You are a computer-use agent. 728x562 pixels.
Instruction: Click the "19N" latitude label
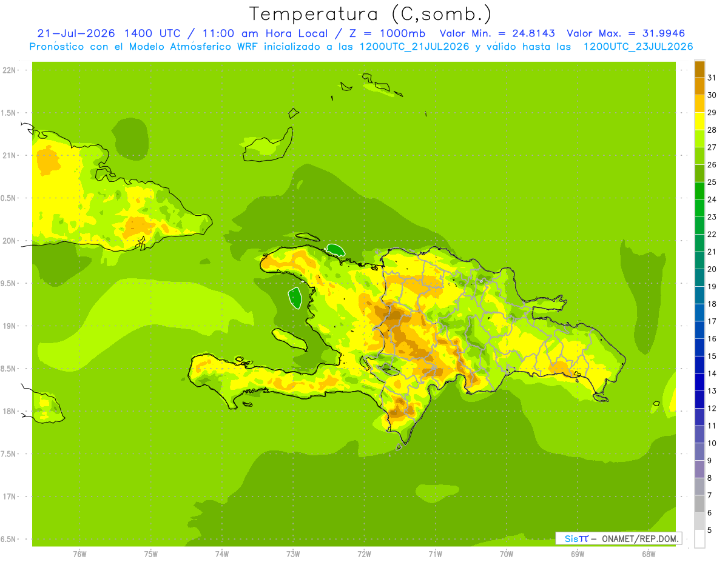pyautogui.click(x=9, y=326)
